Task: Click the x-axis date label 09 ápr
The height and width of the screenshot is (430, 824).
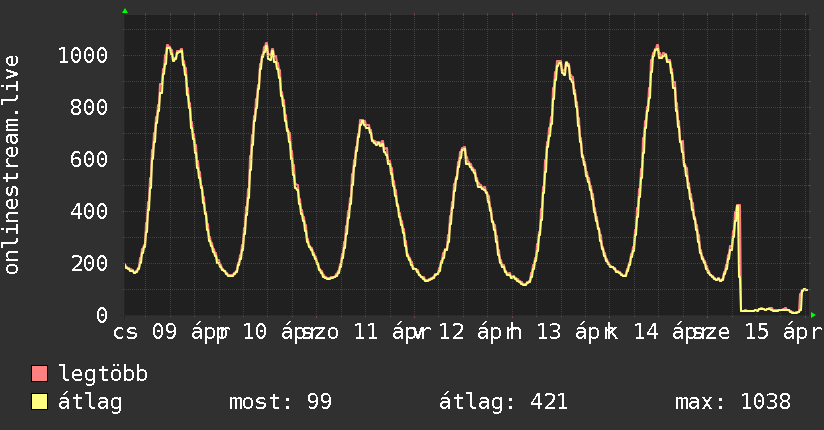Action: (190, 332)
